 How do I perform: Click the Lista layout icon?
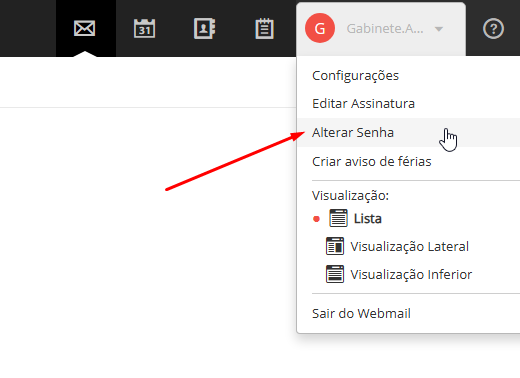click(338, 218)
